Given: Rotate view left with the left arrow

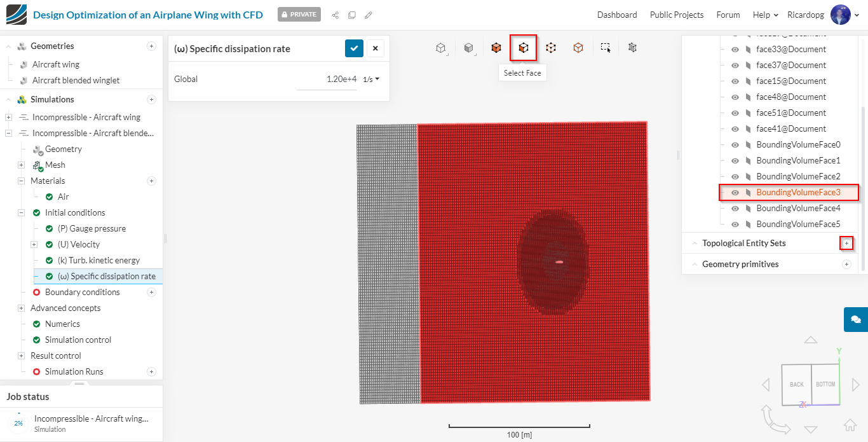Looking at the screenshot, I should tap(766, 384).
